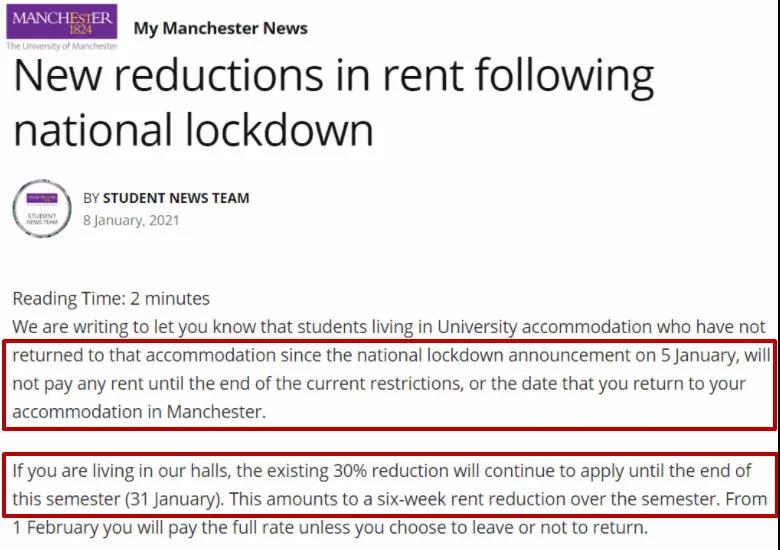Click 'accommodation in Manchester.' ending the first box

click(139, 411)
